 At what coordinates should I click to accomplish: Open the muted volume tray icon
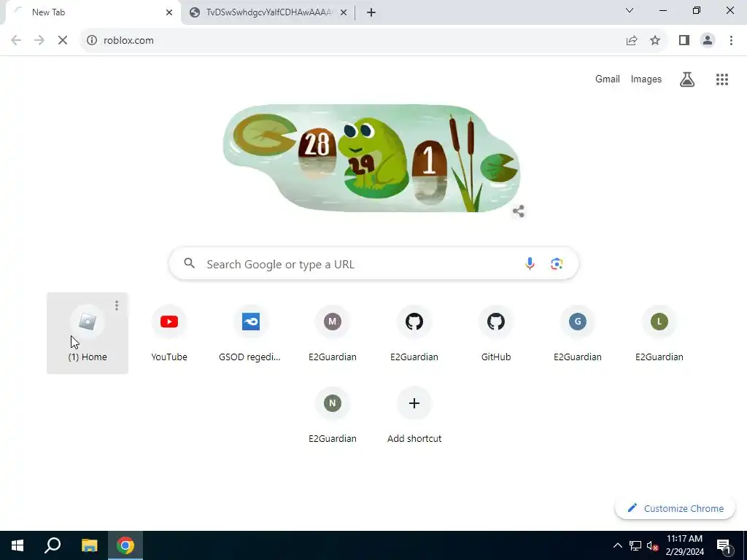tap(652, 545)
